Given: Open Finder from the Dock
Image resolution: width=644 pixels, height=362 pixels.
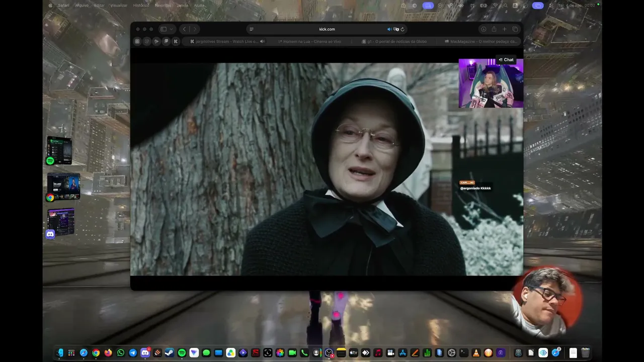Looking at the screenshot, I should pyautogui.click(x=59, y=353).
